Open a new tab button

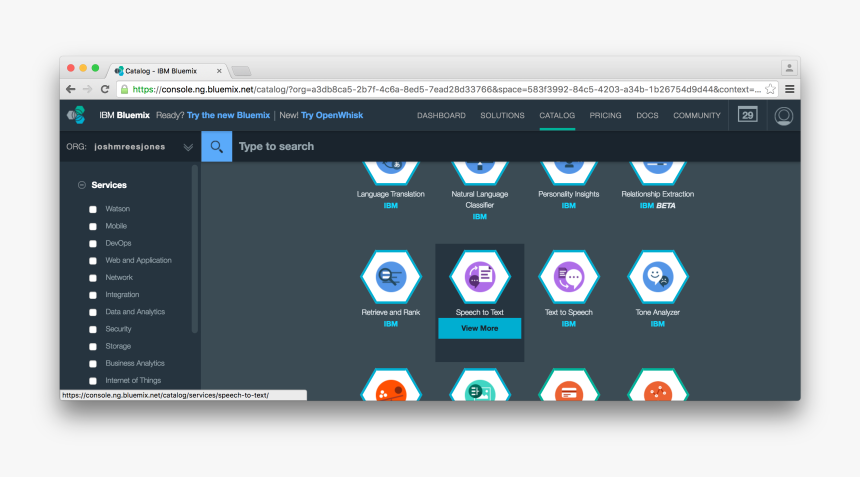coord(241,71)
